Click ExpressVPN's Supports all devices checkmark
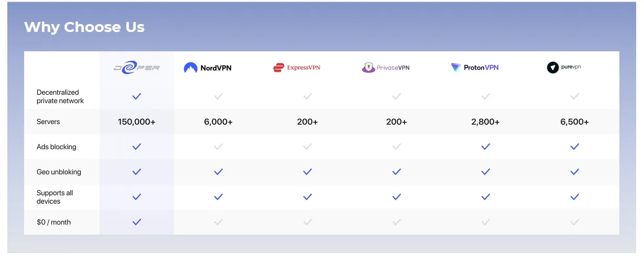The width and height of the screenshot is (644, 261). click(308, 197)
